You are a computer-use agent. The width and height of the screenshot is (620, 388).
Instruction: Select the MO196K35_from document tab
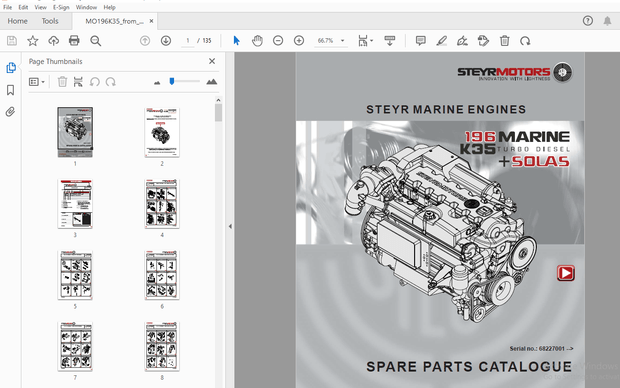[x=114, y=21]
